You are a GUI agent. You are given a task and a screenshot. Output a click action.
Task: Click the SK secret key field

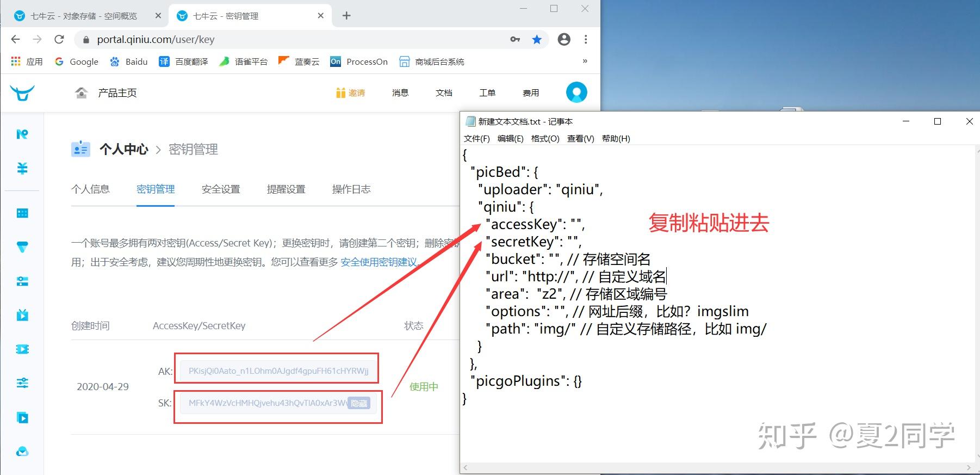[278, 403]
